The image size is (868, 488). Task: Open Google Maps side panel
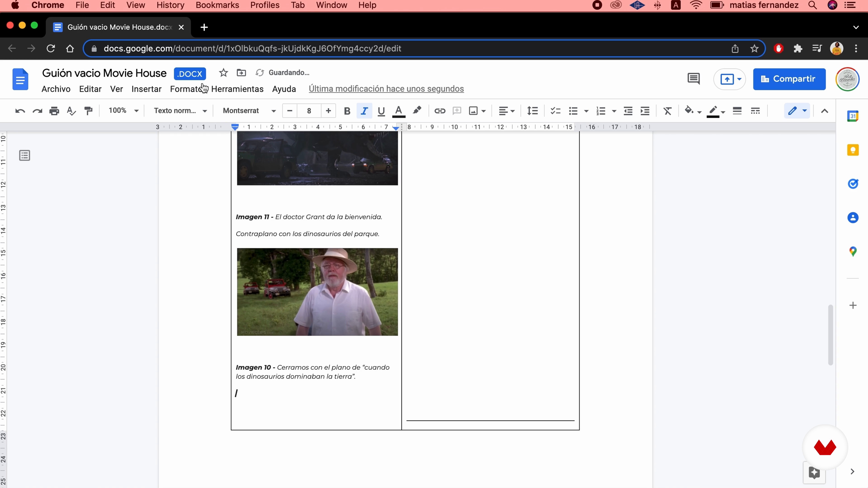click(x=853, y=251)
